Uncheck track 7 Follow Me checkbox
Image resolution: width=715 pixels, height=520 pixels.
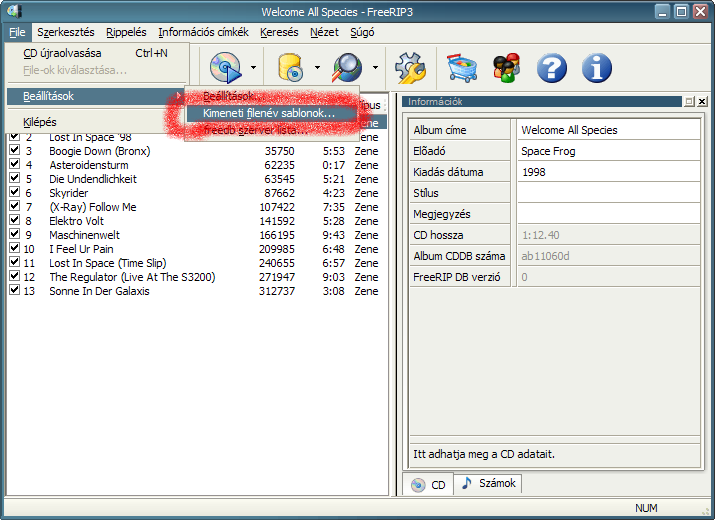[x=15, y=206]
